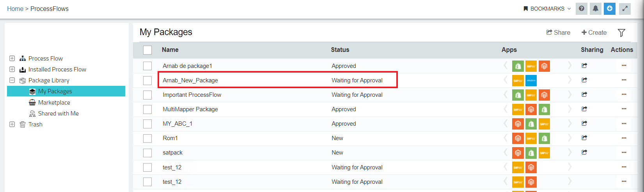Screen dimensions: 644x192
Task: Select the MY_ABC_1 row checkbox
Action: (147, 124)
